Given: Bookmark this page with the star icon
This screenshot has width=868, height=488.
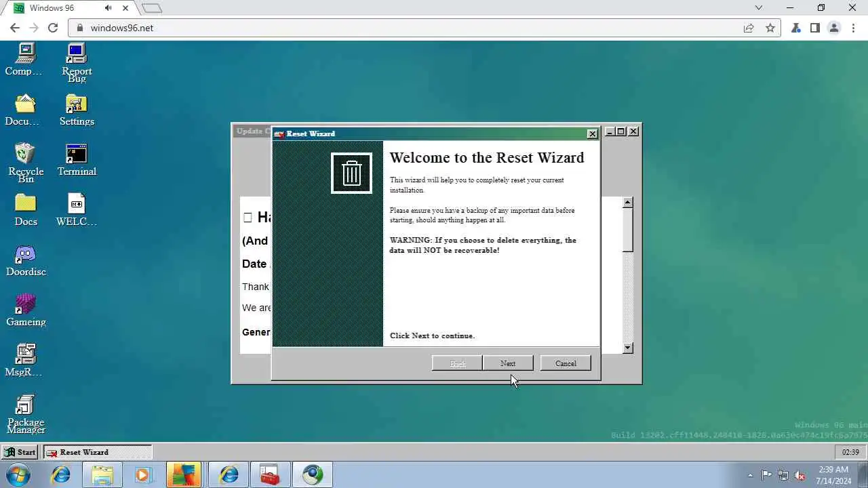Looking at the screenshot, I should (x=770, y=28).
